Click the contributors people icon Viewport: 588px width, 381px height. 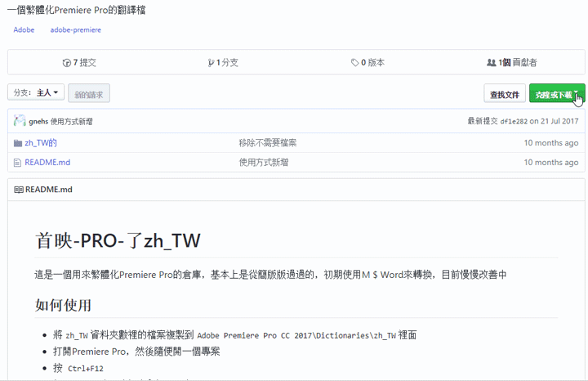pyautogui.click(x=492, y=63)
